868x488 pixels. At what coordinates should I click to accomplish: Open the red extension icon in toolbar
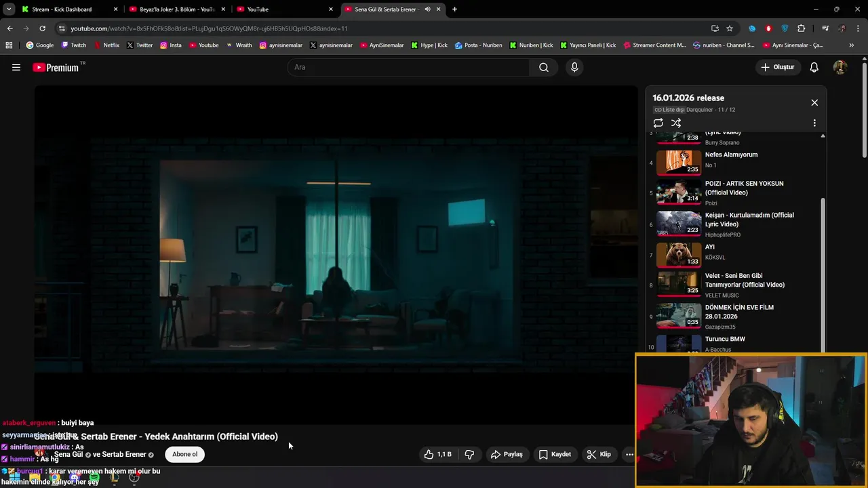click(768, 28)
